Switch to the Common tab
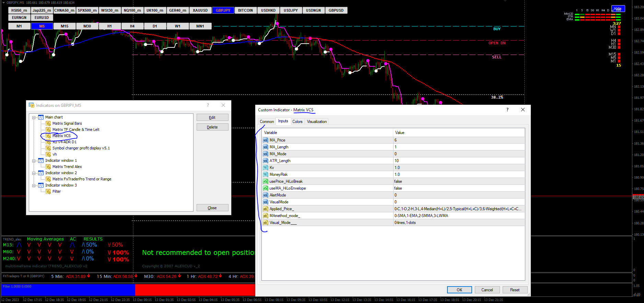This screenshot has width=644, height=303. (x=267, y=122)
